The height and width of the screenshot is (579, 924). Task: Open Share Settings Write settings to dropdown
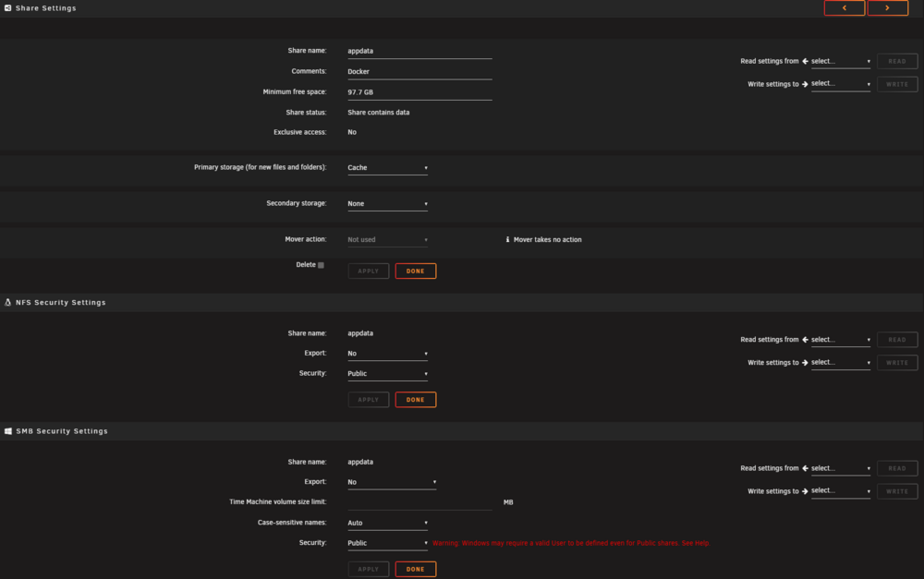840,84
